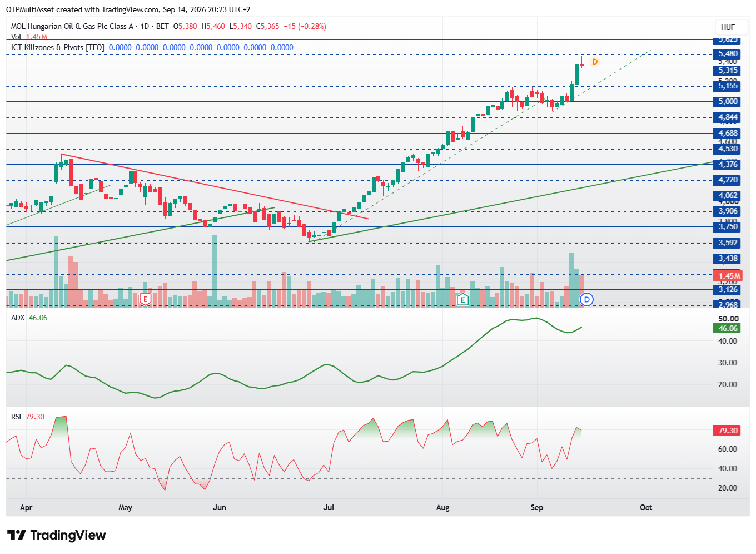Viewport: 756px width, 554px height.
Task: Click the 3,126 price level label
Action: click(x=728, y=289)
